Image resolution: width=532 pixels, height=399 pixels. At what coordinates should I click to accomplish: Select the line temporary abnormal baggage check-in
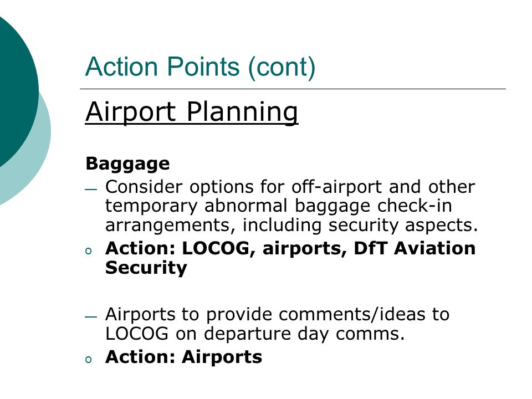point(279,206)
